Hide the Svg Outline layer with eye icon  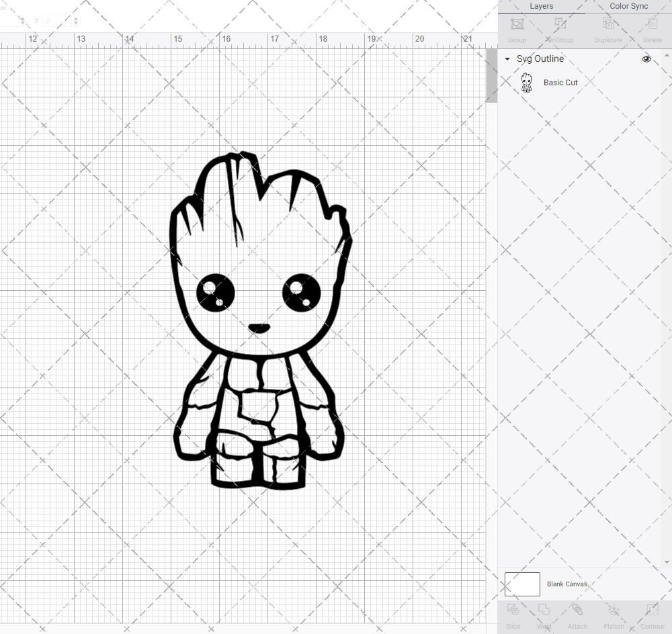click(x=646, y=59)
